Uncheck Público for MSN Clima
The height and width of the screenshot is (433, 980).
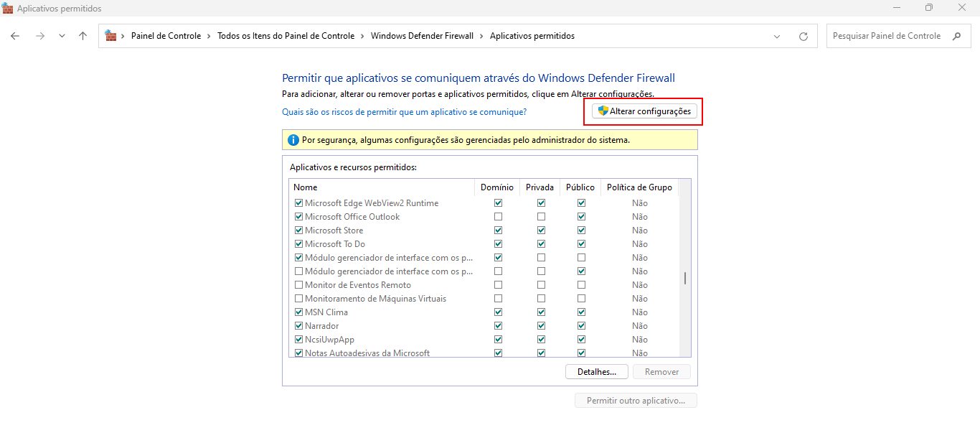581,312
